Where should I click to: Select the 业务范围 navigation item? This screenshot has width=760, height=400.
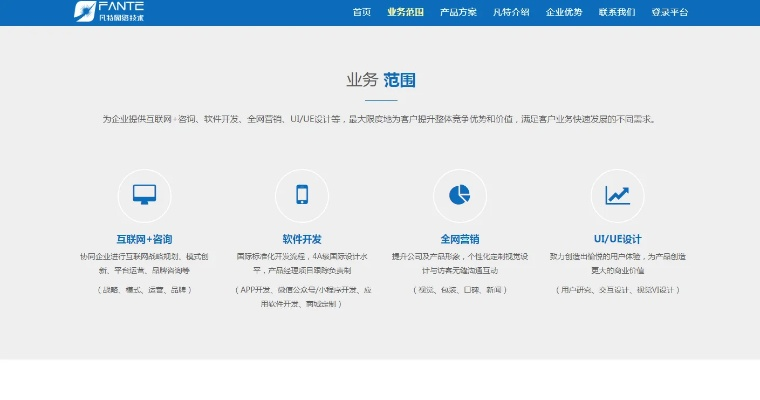[x=405, y=13]
